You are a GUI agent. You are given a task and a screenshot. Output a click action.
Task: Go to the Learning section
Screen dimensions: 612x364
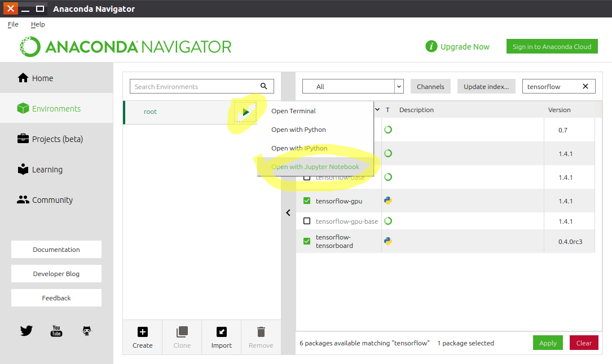56,170
